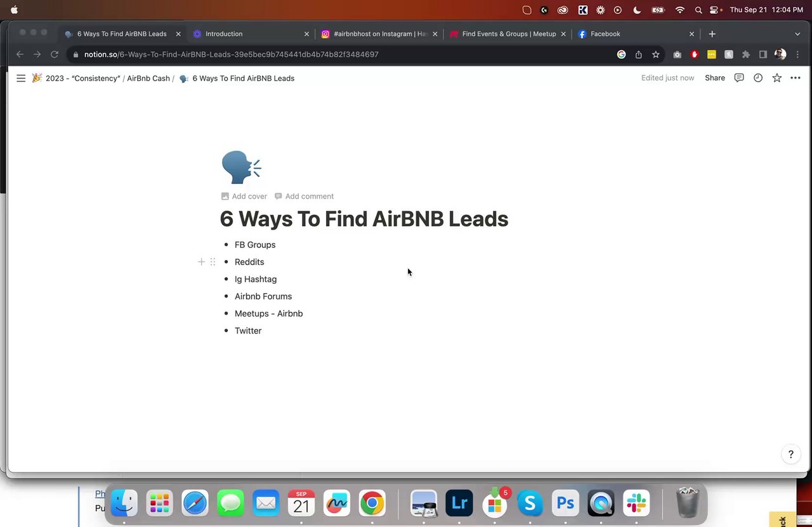Open Slack from the Dock
812x527 pixels.
(x=636, y=504)
